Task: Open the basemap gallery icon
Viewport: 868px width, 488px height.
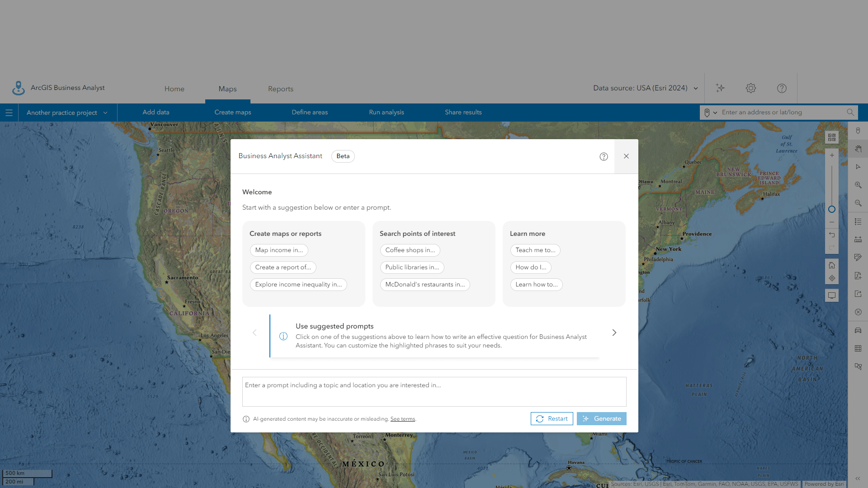Action: pos(832,137)
